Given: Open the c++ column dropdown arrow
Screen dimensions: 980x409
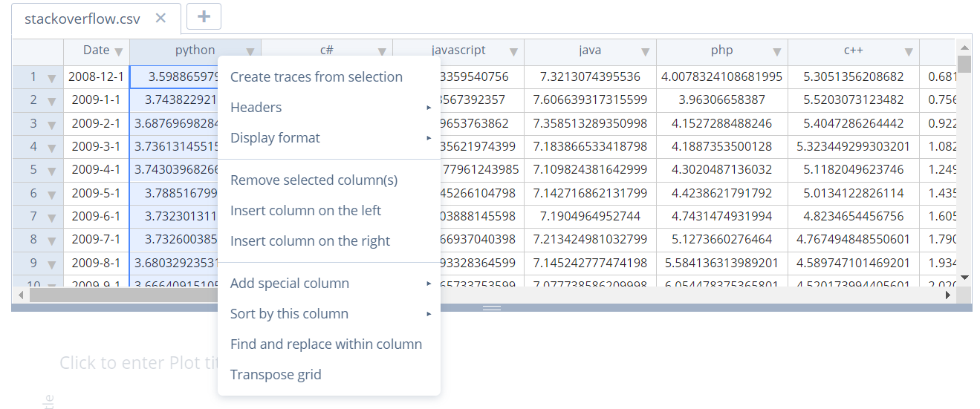Looking at the screenshot, I should pos(909,51).
